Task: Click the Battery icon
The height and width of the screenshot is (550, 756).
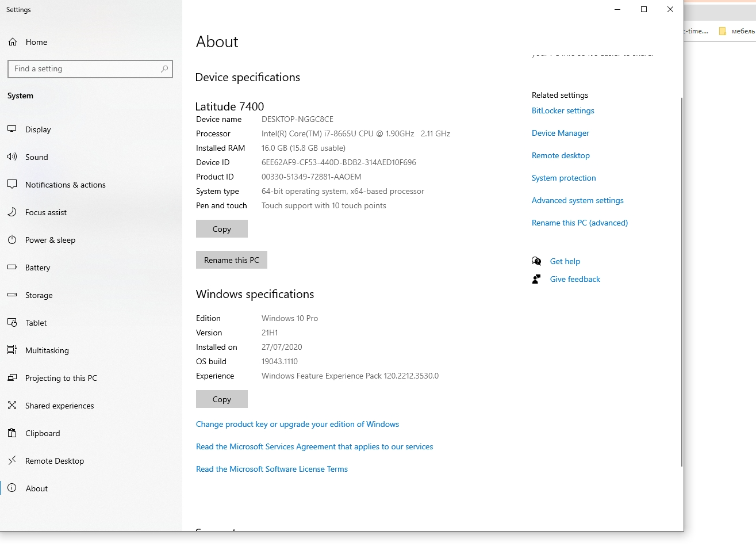Action: (12, 267)
